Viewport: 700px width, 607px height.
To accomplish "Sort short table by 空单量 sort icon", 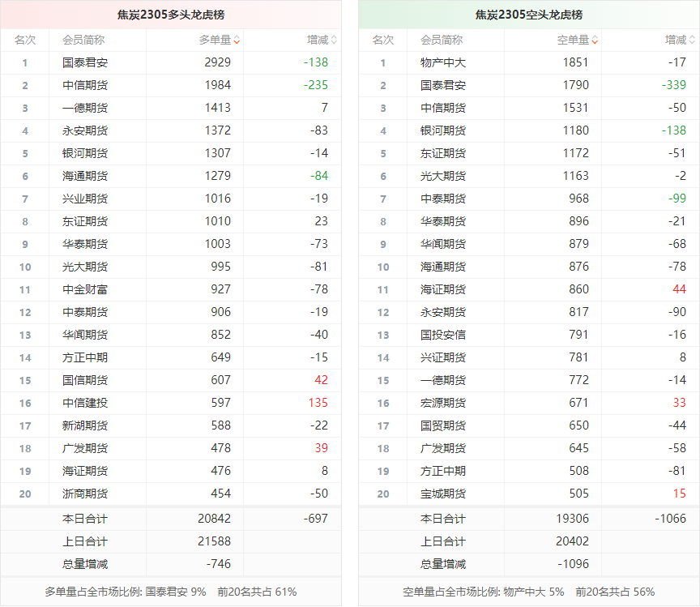I will tap(595, 40).
